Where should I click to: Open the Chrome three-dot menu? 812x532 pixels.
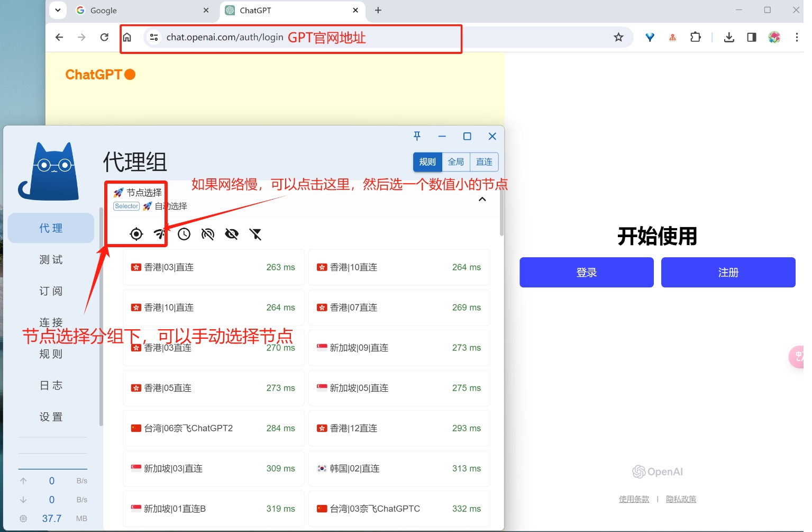pyautogui.click(x=797, y=37)
